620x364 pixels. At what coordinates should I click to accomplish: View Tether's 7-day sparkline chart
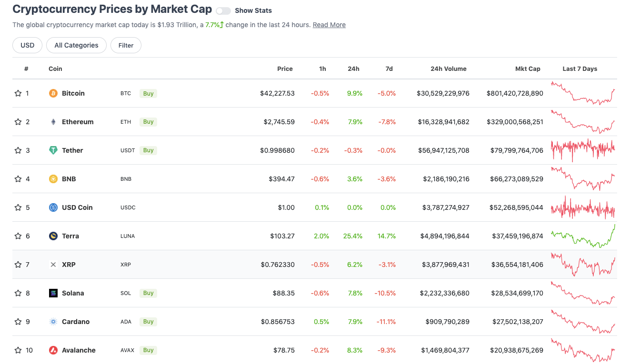tap(583, 150)
